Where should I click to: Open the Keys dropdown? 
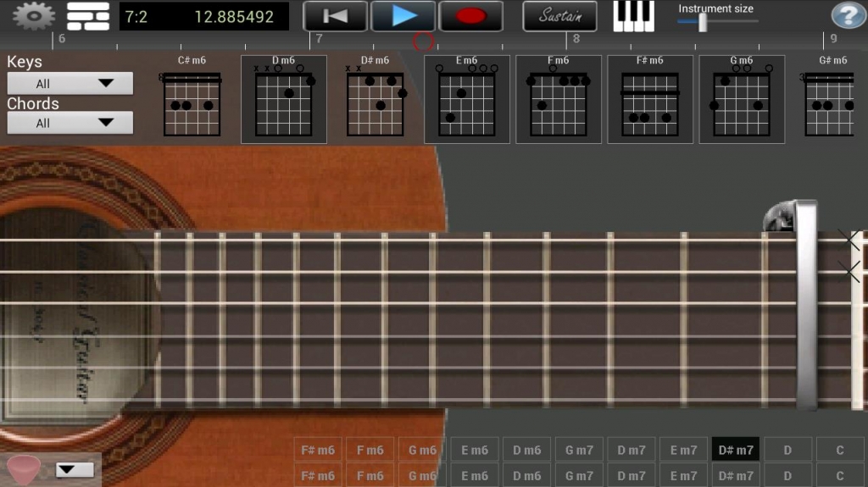click(x=70, y=84)
